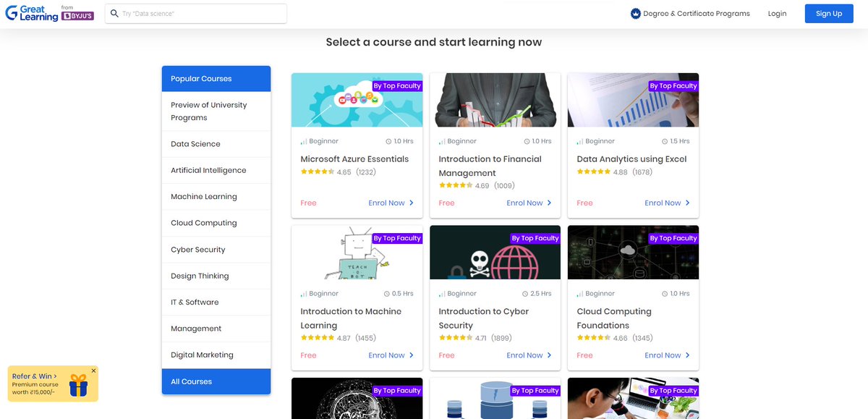
Task: Click By Top Faculty badge on Cyber Security thumbnail
Action: pyautogui.click(x=535, y=238)
